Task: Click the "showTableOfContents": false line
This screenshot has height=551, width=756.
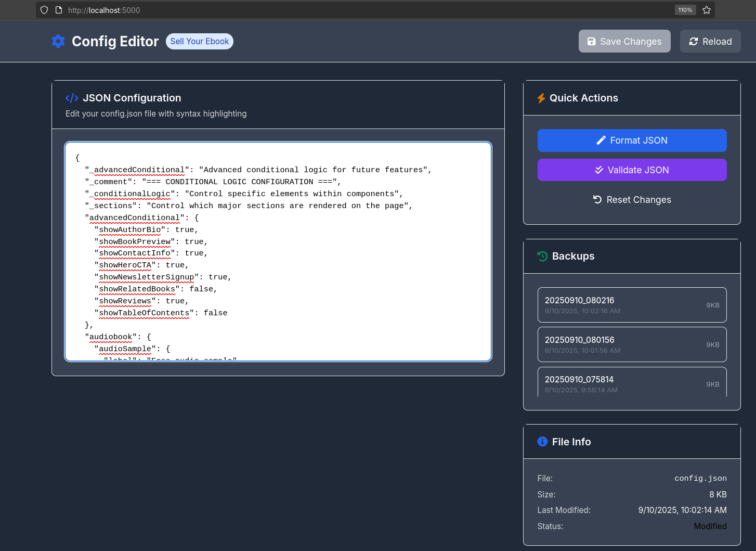Action: 161,313
